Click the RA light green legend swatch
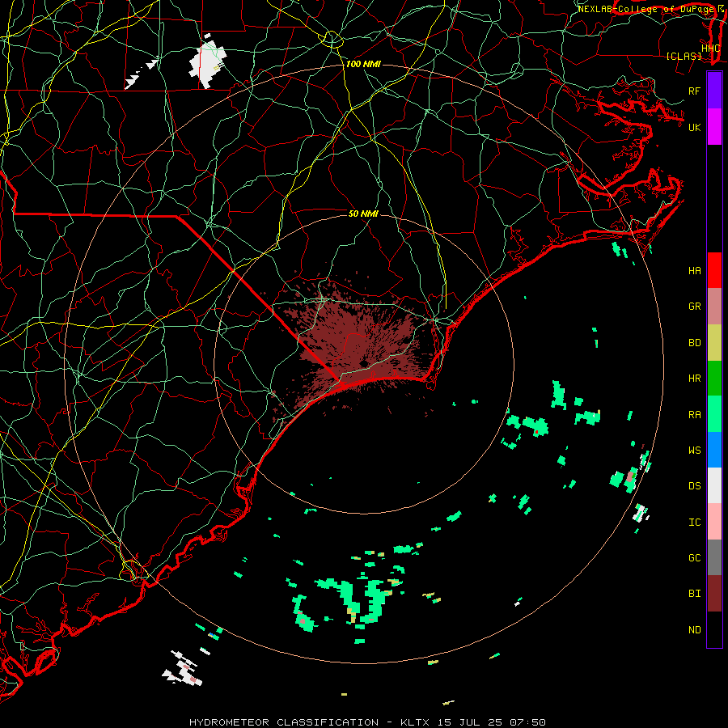Screen dimensions: 728x728 pos(714,414)
